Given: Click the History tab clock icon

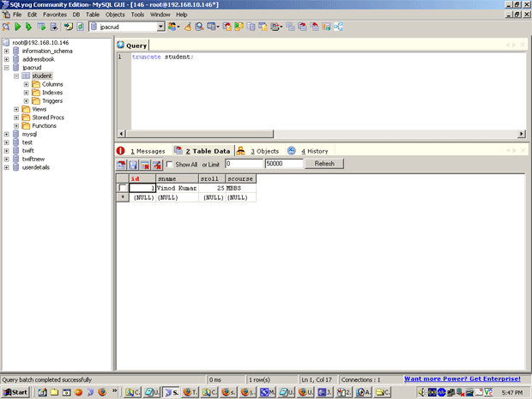Looking at the screenshot, I should [292, 151].
